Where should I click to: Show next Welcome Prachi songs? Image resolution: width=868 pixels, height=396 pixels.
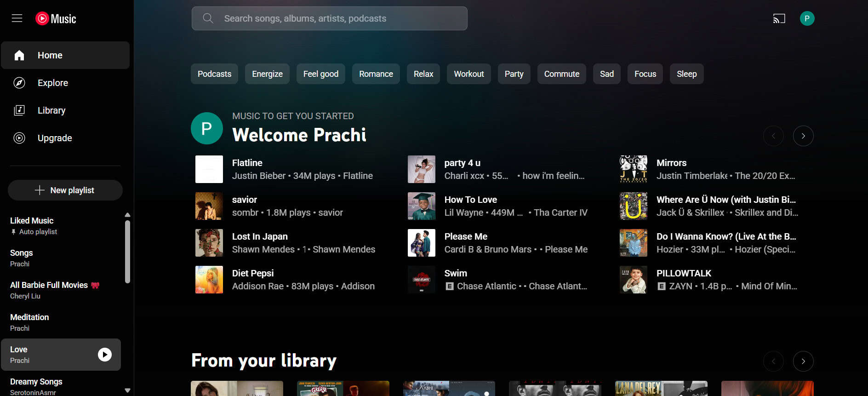click(803, 136)
